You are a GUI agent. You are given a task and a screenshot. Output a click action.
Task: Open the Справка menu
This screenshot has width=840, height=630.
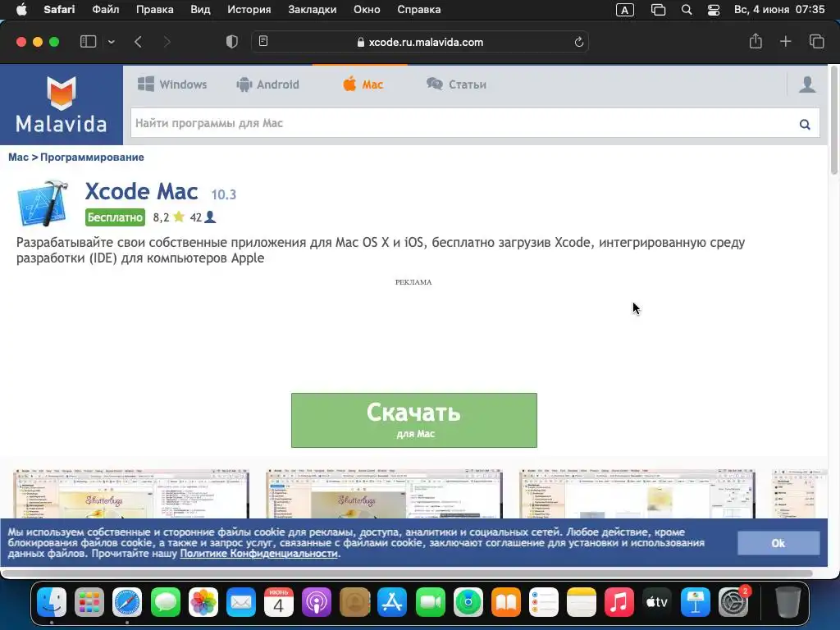419,10
